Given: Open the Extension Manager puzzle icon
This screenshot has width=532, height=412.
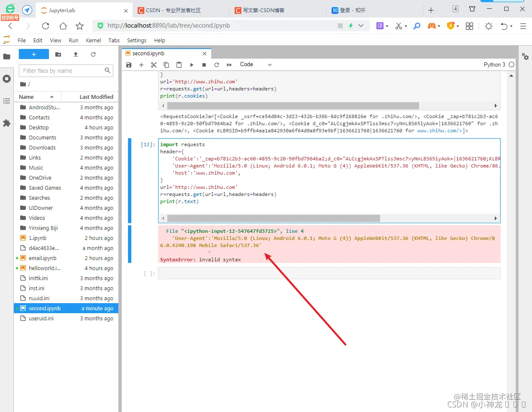Looking at the screenshot, I should coord(7,123).
